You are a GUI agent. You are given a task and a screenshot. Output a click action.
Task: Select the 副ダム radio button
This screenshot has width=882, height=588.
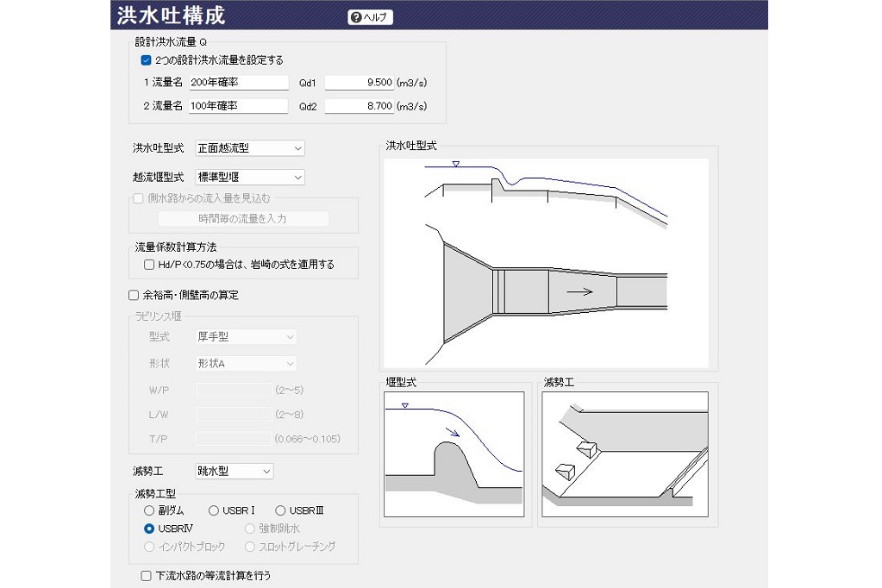pos(149,510)
